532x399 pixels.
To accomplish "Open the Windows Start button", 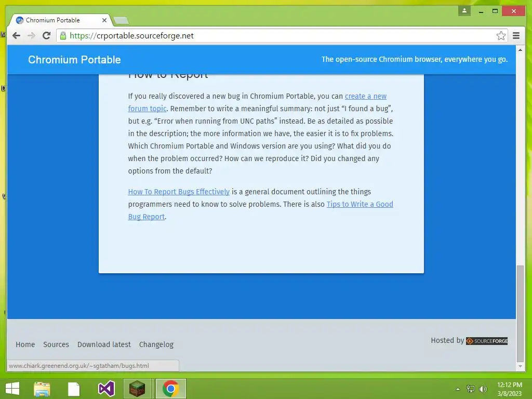I will pyautogui.click(x=12, y=389).
